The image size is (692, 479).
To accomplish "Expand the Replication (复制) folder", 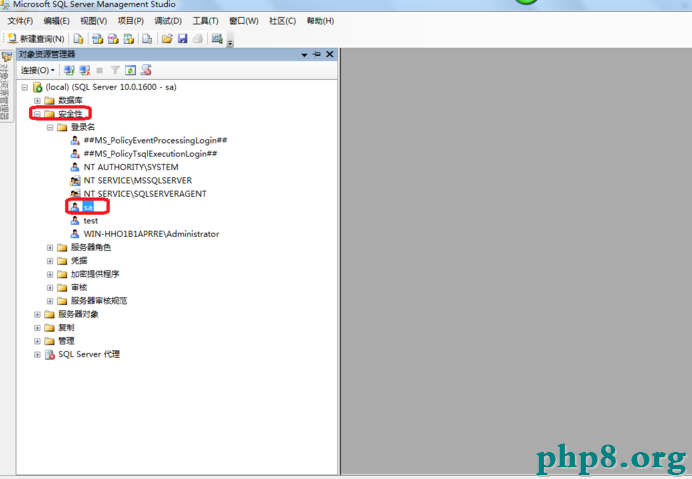I will 38,328.
